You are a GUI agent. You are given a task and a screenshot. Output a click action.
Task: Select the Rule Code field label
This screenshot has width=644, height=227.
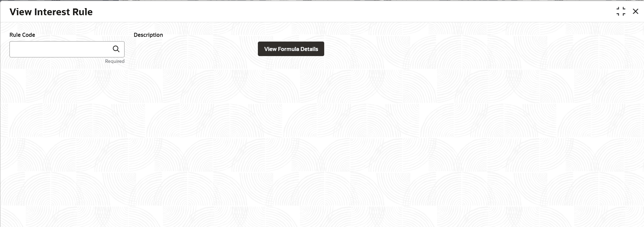[22, 35]
